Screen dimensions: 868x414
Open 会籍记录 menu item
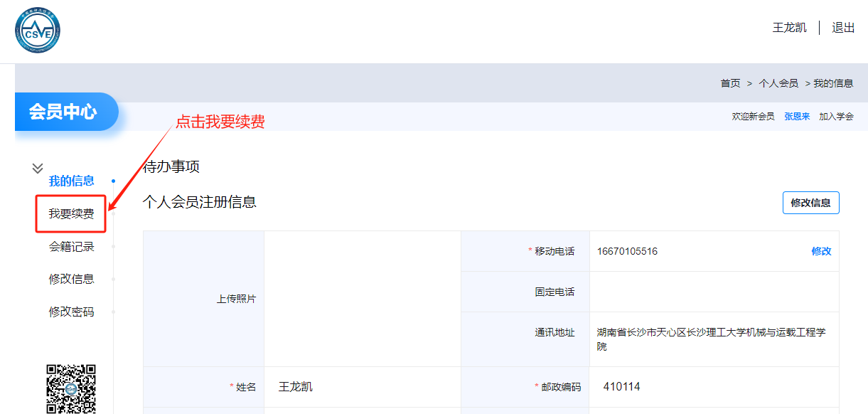point(71,247)
